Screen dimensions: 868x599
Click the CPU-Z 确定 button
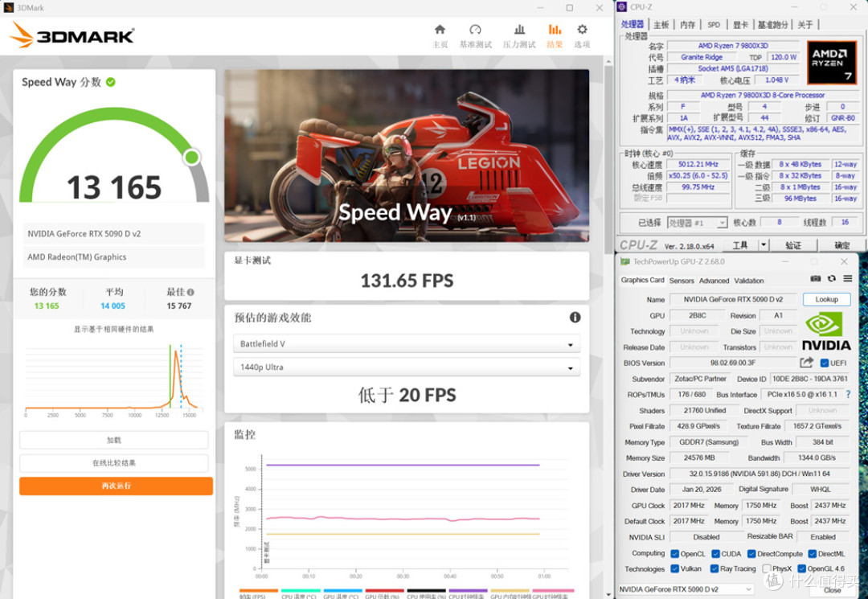click(x=842, y=244)
